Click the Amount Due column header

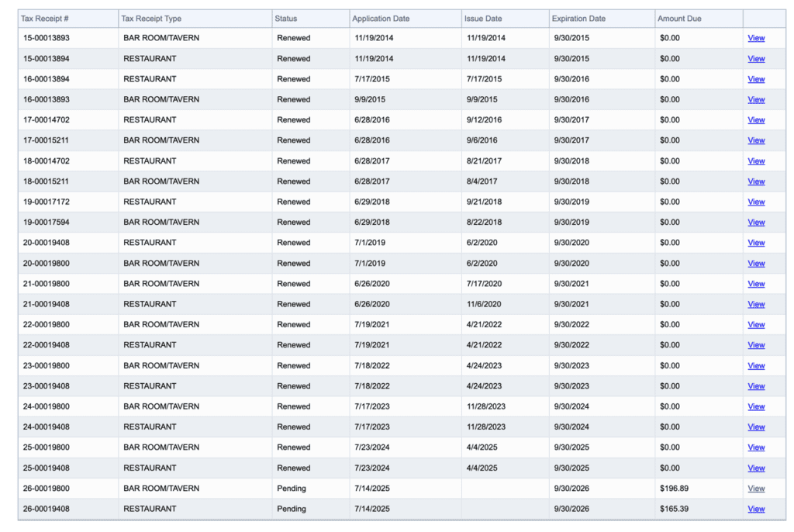point(679,19)
